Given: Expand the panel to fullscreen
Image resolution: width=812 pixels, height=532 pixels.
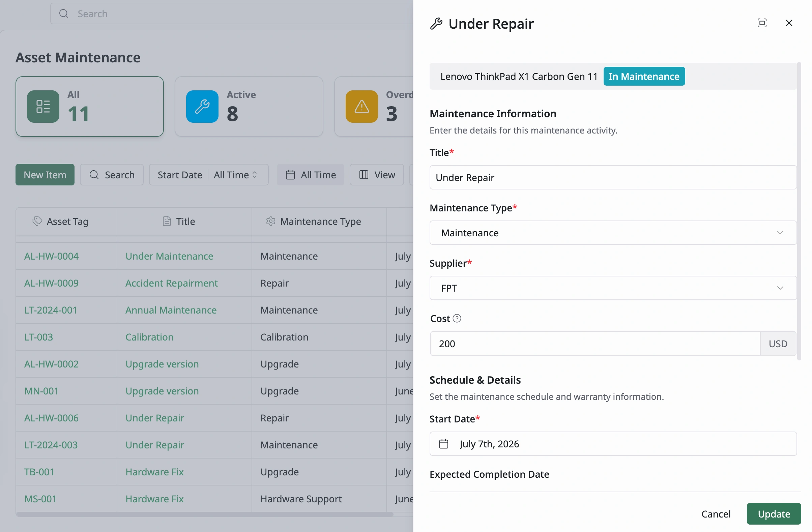Looking at the screenshot, I should coord(762,23).
